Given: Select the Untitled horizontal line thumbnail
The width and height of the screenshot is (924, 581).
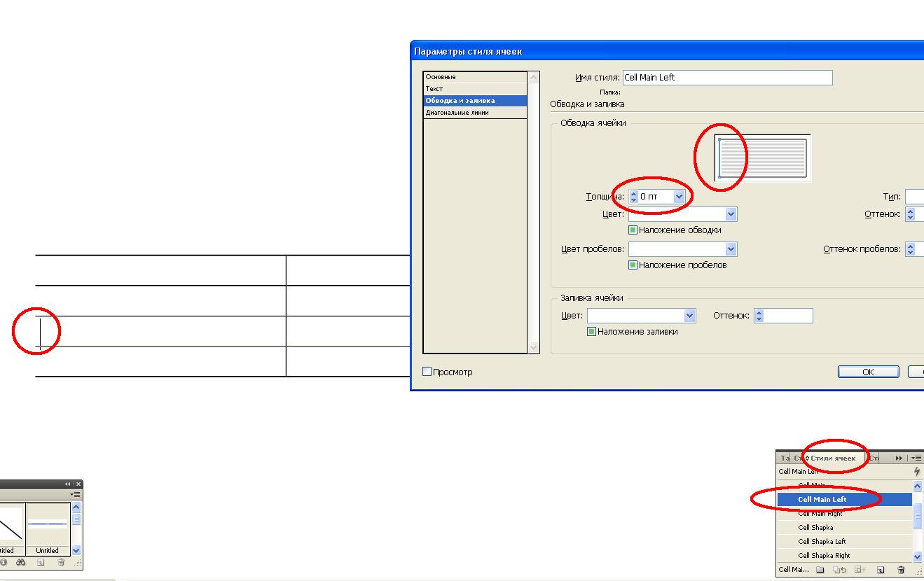Looking at the screenshot, I should (x=48, y=528).
